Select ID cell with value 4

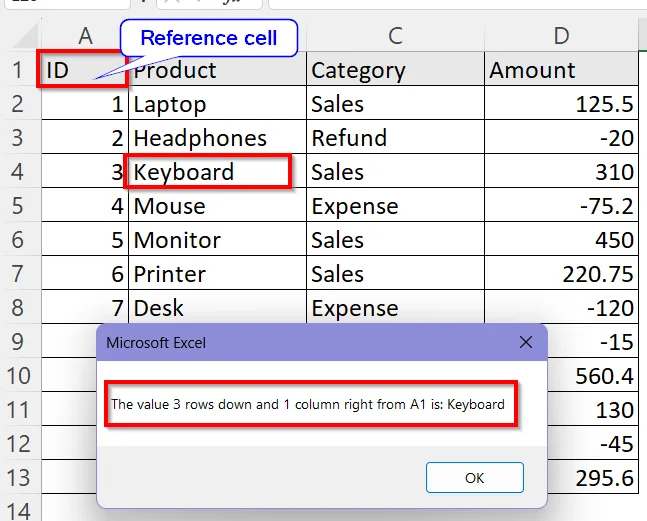pyautogui.click(x=85, y=205)
